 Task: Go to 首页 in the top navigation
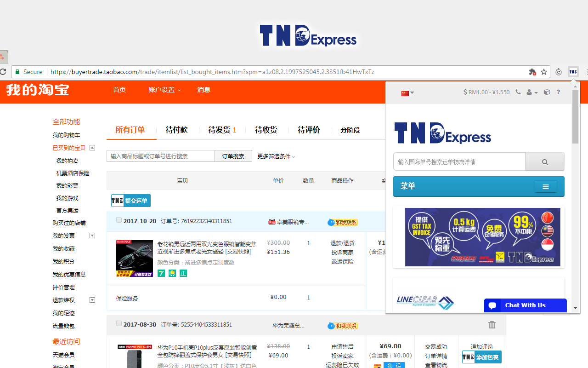pyautogui.click(x=119, y=90)
